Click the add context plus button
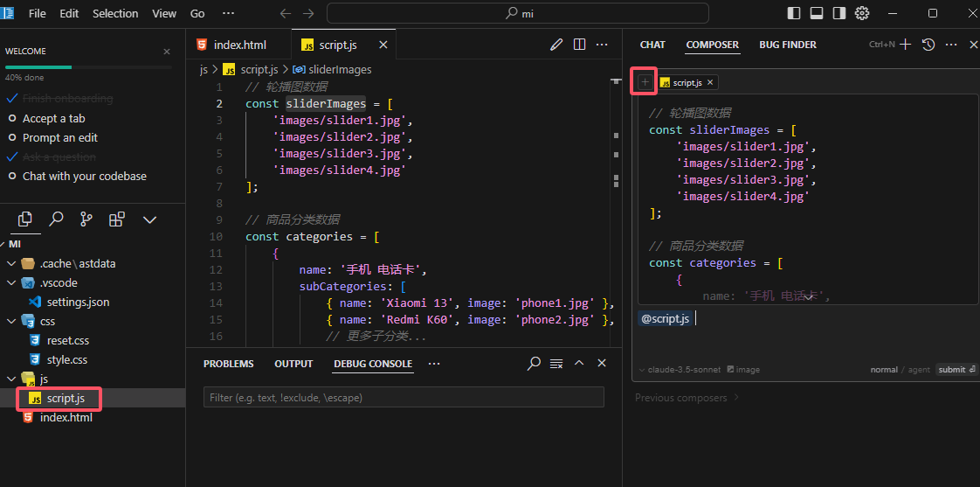 tap(645, 82)
